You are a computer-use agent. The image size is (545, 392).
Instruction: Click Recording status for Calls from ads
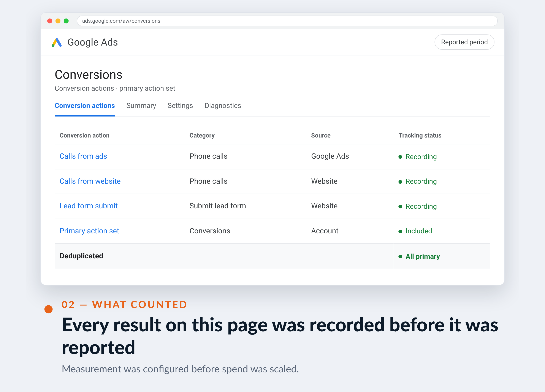tap(421, 157)
